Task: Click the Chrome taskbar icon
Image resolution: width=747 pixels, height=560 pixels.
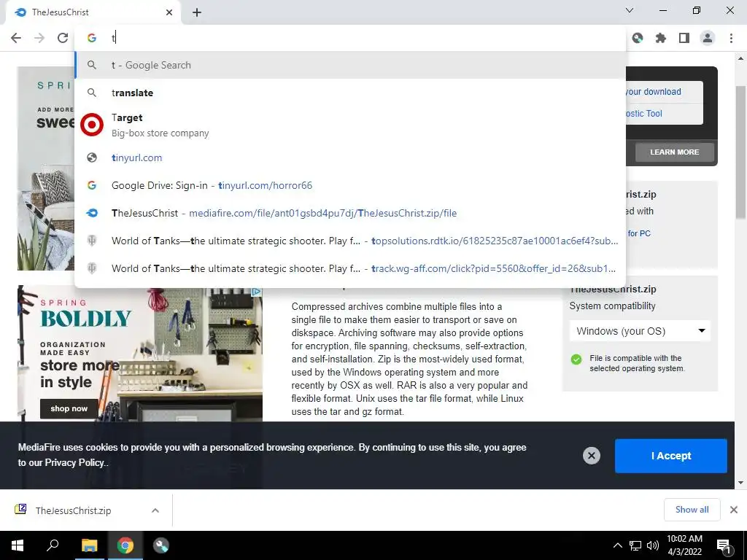Action: (x=125, y=545)
